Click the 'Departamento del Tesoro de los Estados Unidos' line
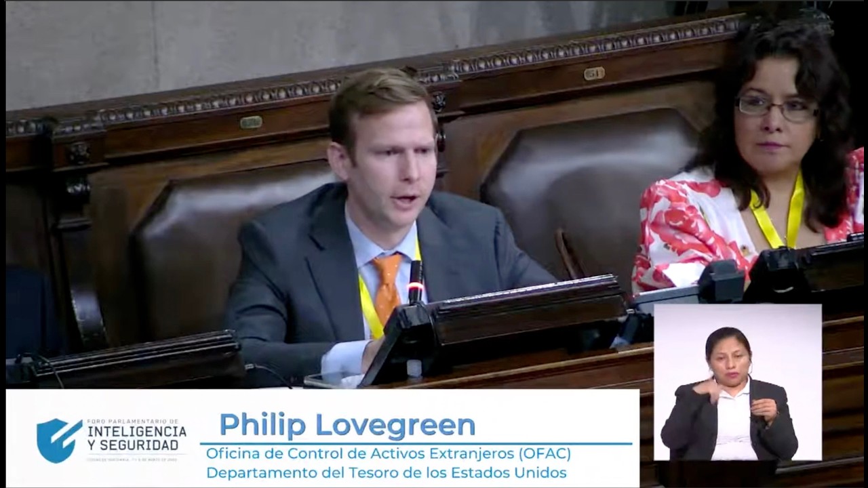Screen dimensions: 868x488 [x=387, y=472]
